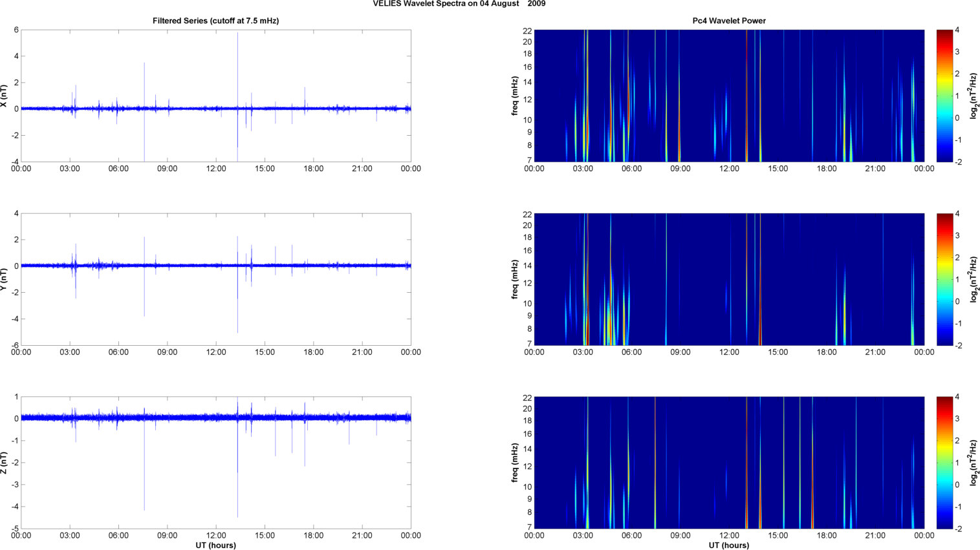This screenshot has width=980, height=550.
Task: Click the freq (mHz) label of bottom spectrogram
Action: click(x=515, y=463)
